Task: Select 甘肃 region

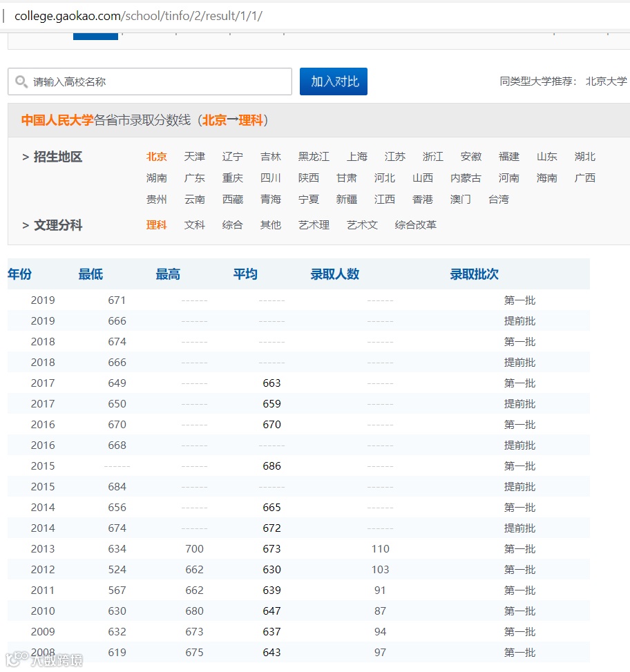Action: pos(347,178)
